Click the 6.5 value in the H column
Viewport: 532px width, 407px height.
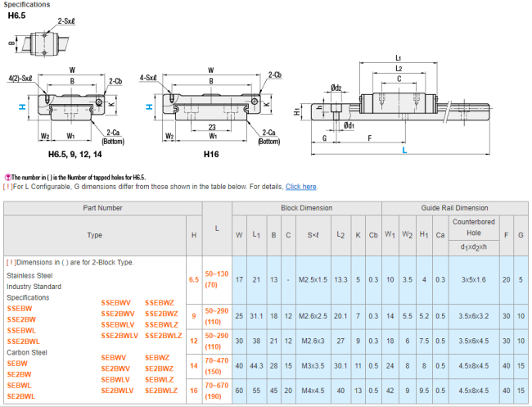[194, 279]
